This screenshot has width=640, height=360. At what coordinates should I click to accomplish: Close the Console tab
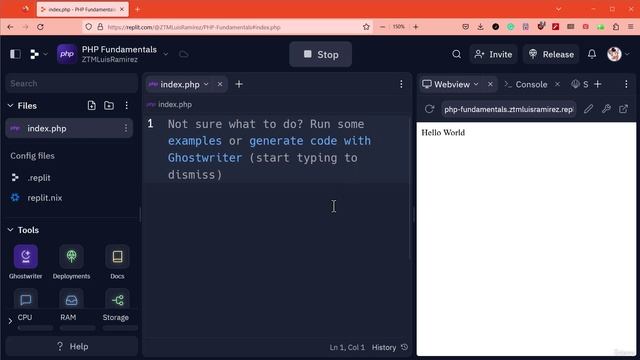click(557, 84)
